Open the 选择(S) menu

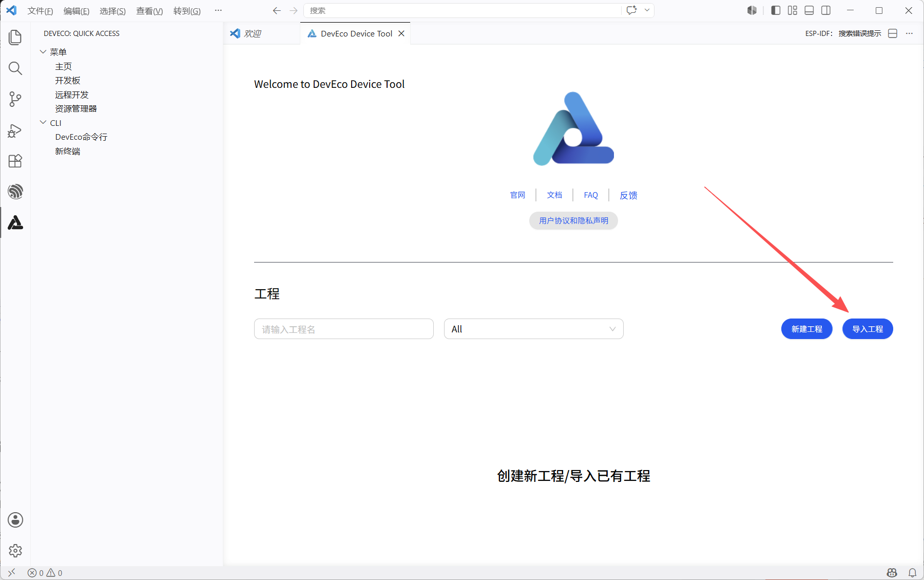(x=112, y=11)
